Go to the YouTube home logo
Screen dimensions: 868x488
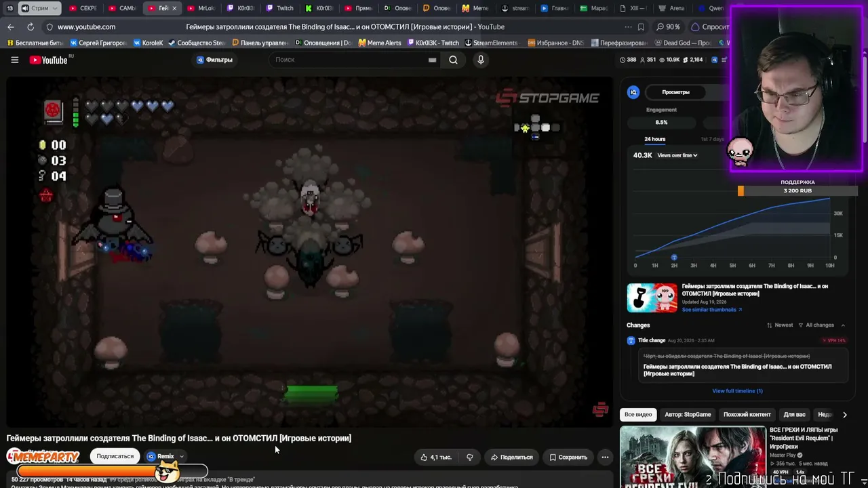pos(49,60)
